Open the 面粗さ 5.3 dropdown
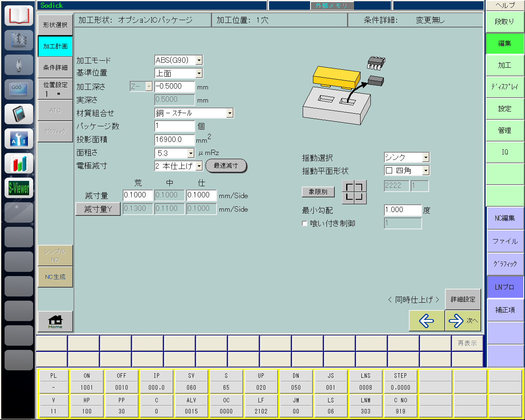The height and width of the screenshot is (420, 525). pyautogui.click(x=191, y=153)
